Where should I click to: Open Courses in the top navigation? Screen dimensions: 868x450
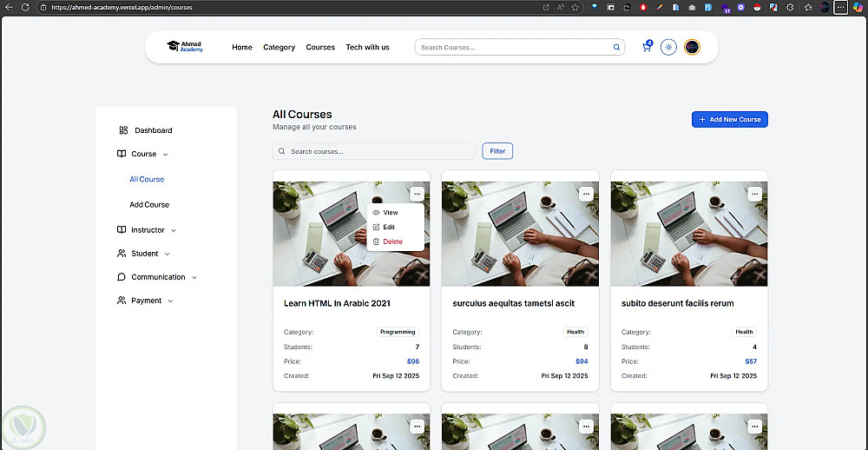(320, 47)
